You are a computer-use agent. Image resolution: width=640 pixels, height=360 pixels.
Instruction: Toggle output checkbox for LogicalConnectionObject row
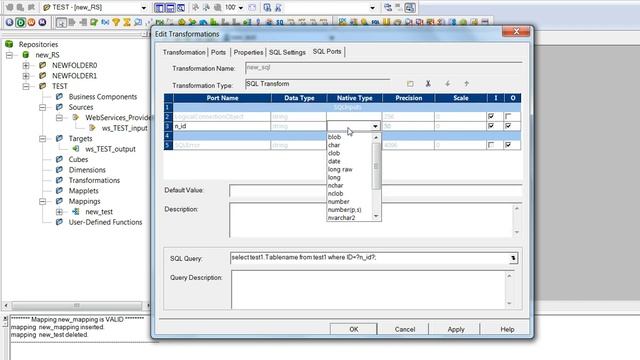pos(508,117)
